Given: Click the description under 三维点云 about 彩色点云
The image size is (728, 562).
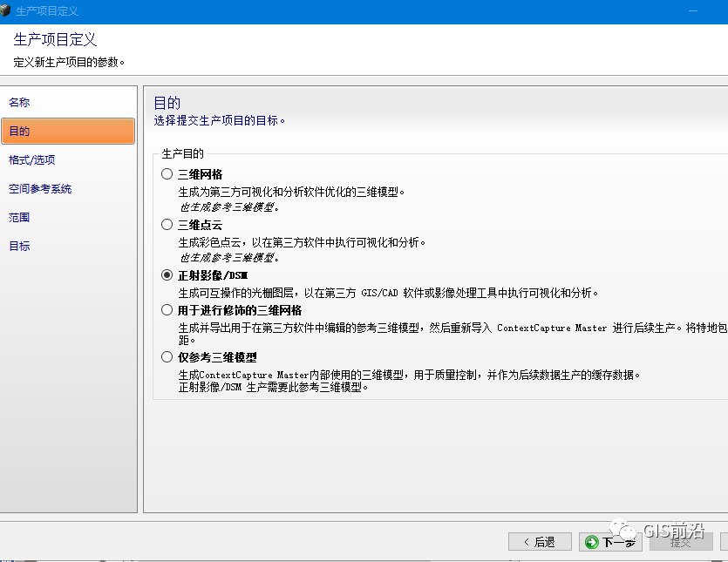Looking at the screenshot, I should tap(302, 242).
